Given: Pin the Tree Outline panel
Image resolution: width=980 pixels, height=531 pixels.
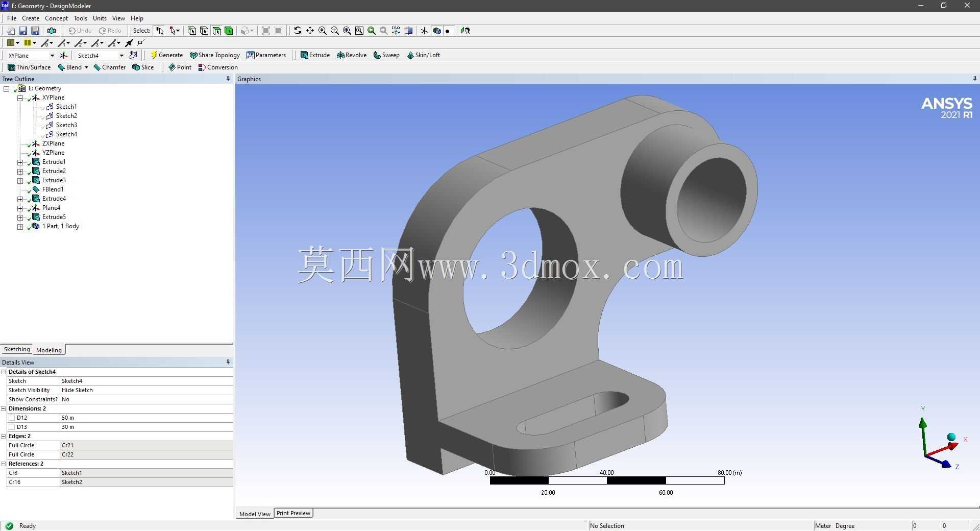Looking at the screenshot, I should point(228,79).
